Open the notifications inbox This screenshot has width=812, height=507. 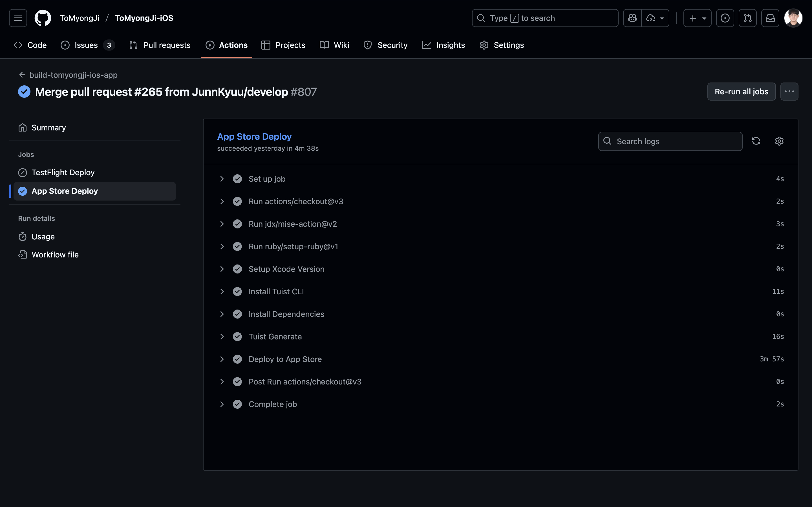pyautogui.click(x=770, y=18)
